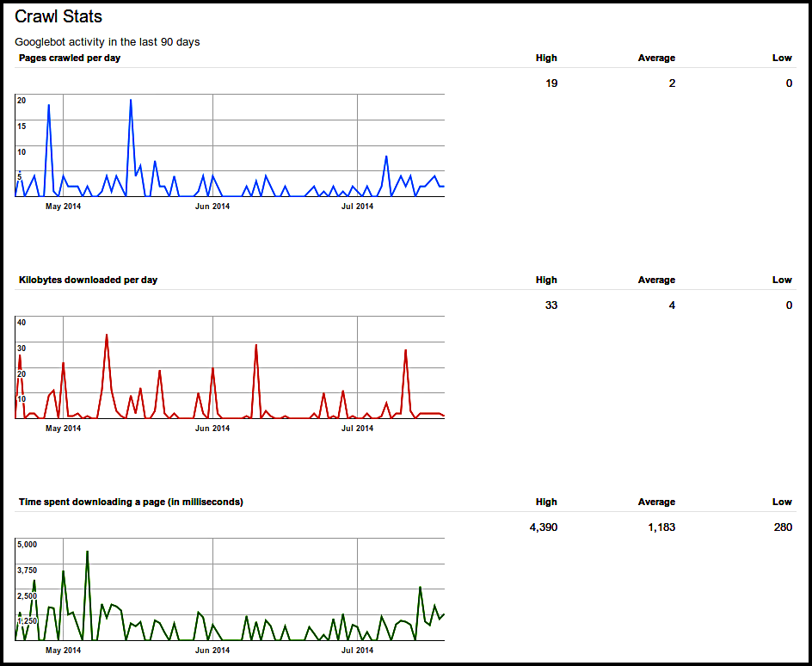The image size is (812, 666).
Task: Select 'Time spent downloading a page' label
Action: [131, 502]
